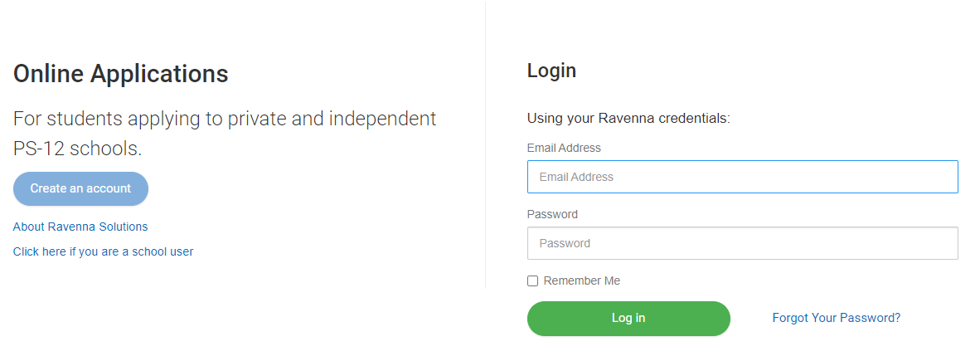Viewport: 980px width, 361px height.
Task: Click into the Password input field
Action: click(x=742, y=243)
